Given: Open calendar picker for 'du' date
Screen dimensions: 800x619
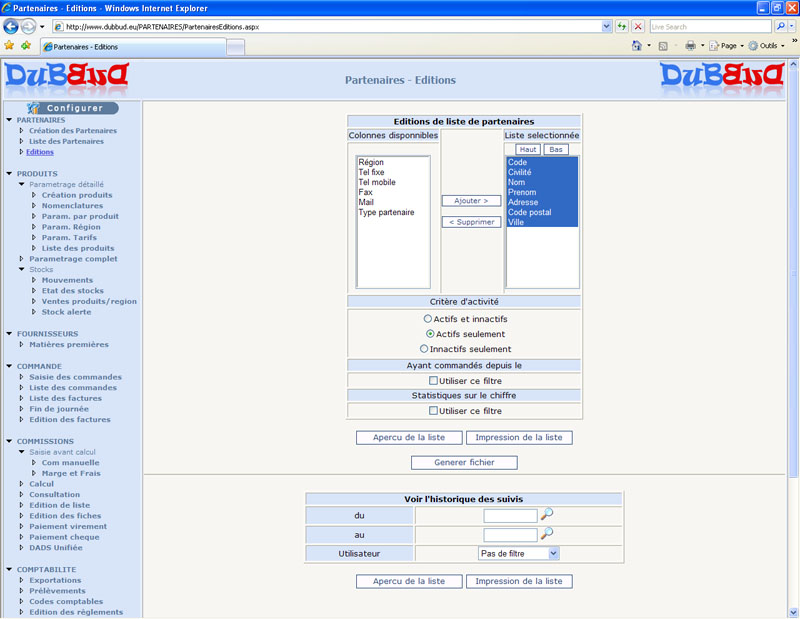Looking at the screenshot, I should click(x=547, y=515).
